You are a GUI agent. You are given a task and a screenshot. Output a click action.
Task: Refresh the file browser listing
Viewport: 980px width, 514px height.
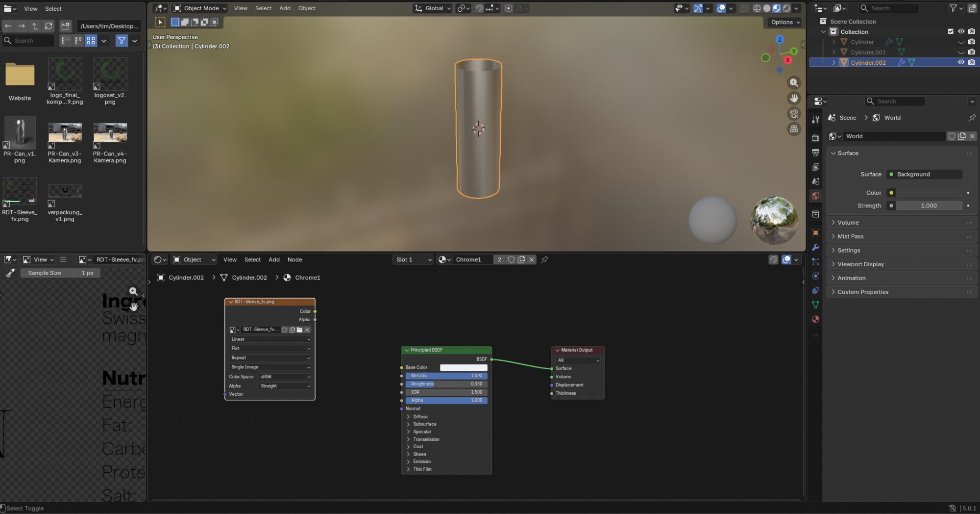coord(49,26)
